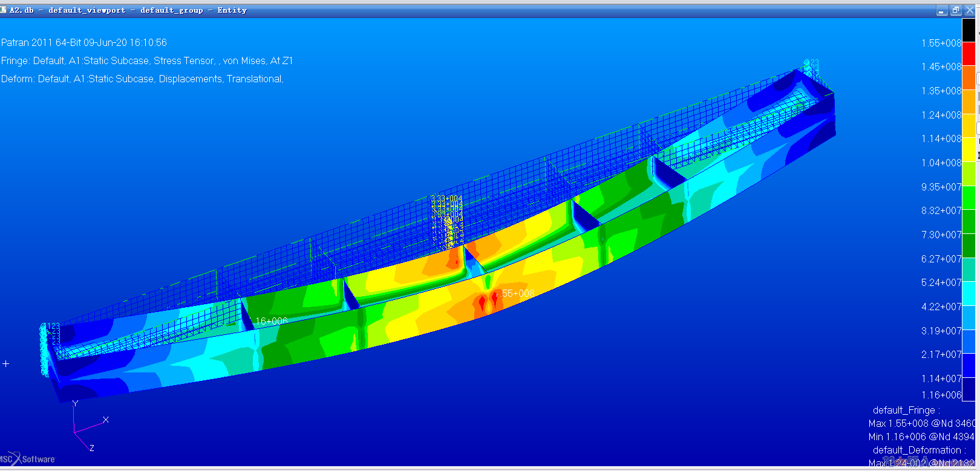The height and width of the screenshot is (471, 980).
Task: Click the 1.45+008 legend value
Action: (x=941, y=67)
